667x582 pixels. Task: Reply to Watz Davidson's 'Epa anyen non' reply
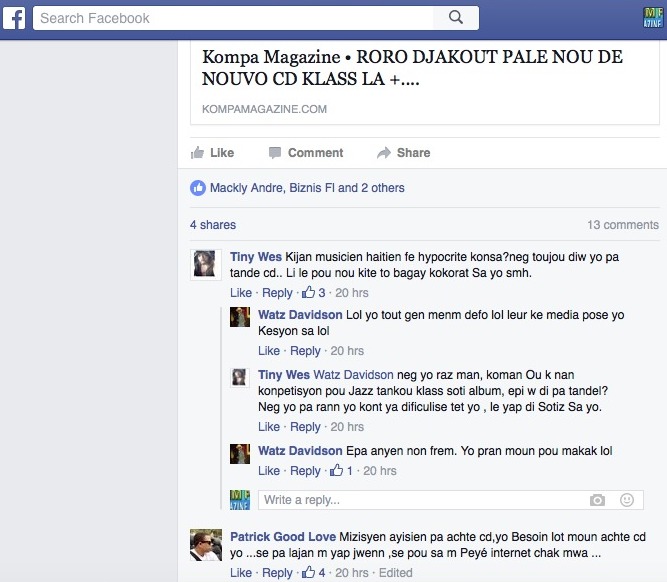tap(305, 471)
